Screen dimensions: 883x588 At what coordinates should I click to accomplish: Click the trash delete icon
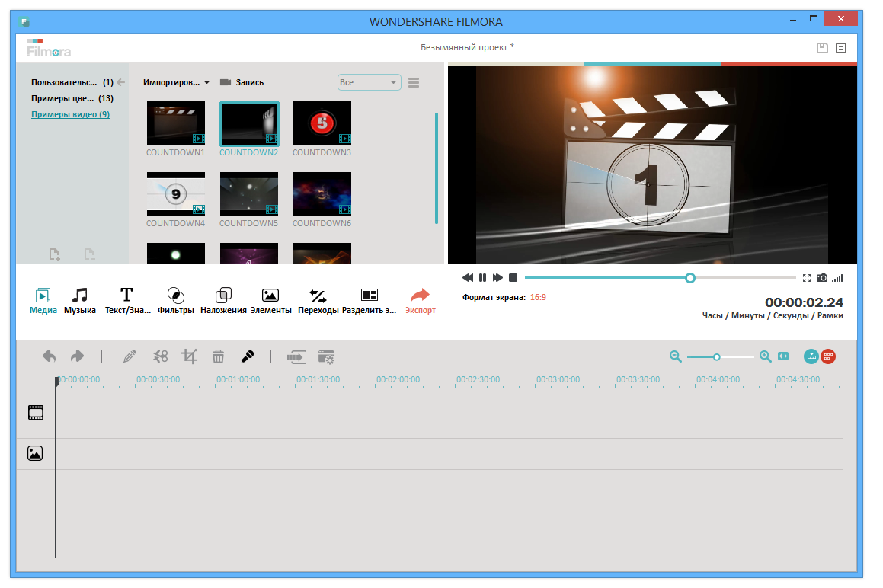(218, 356)
